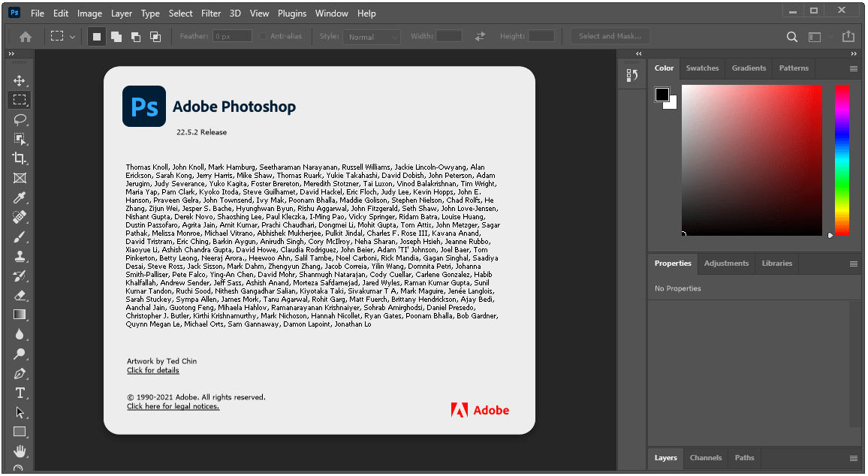Open the Color panel options menu
The height and width of the screenshot is (476, 868).
(853, 68)
